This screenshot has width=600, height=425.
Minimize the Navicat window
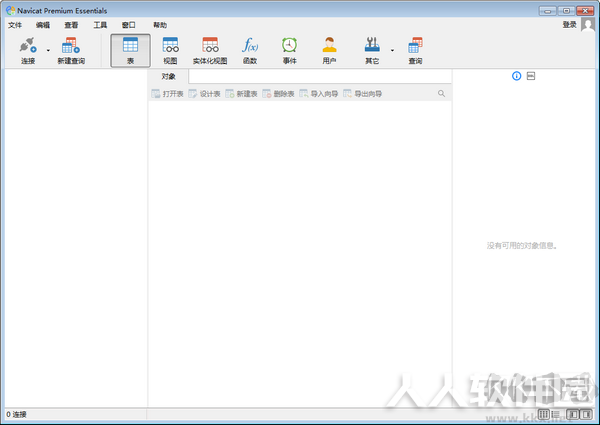pos(548,11)
